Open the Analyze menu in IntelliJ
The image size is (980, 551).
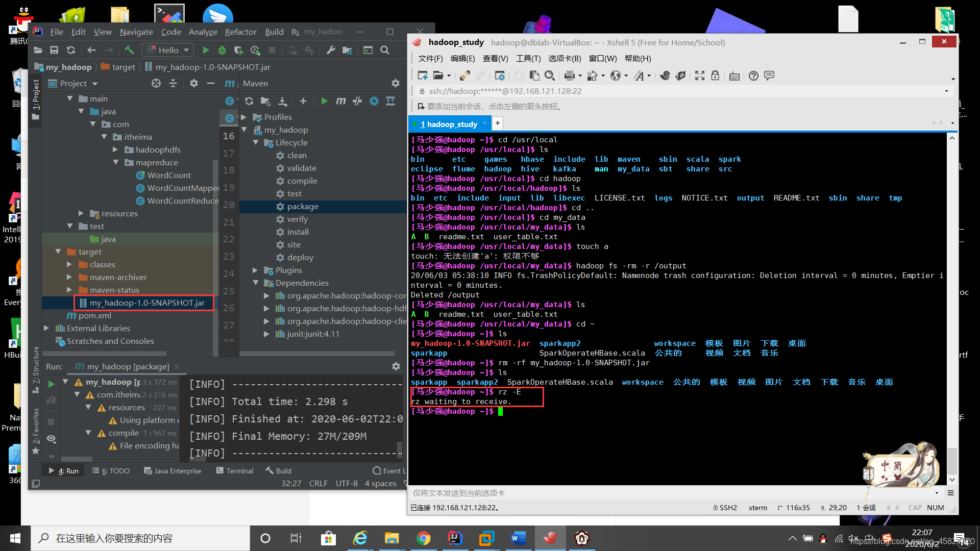pos(203,32)
